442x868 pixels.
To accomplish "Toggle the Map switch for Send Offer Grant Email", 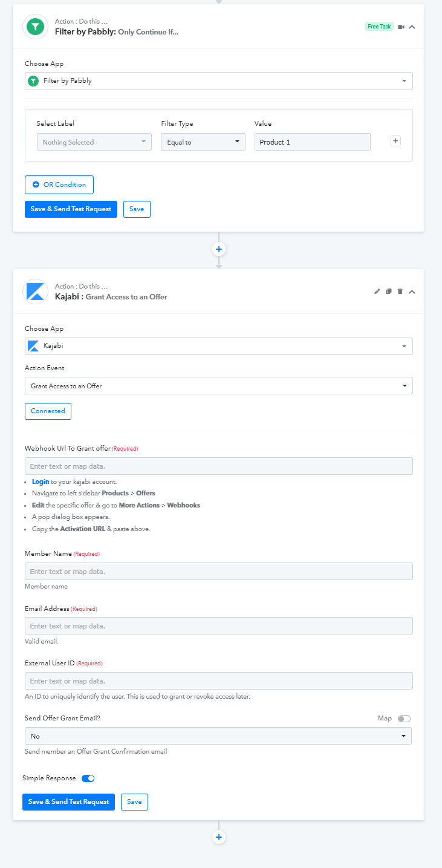I will tap(404, 719).
